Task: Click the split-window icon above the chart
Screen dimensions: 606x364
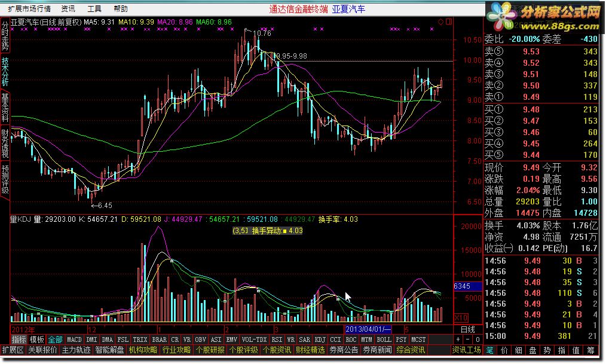Action: point(449,22)
